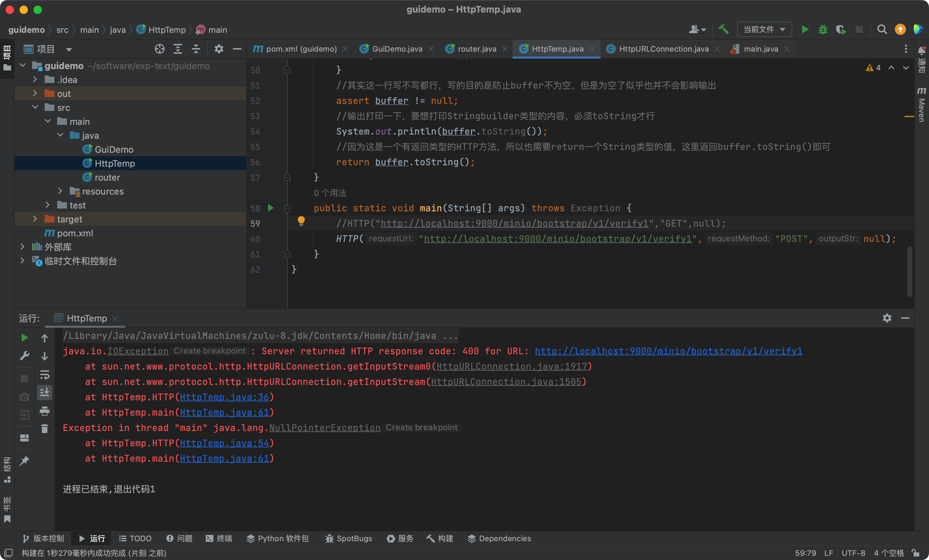Open SpotBugs tool window
The width and height of the screenshot is (929, 560).
348,538
